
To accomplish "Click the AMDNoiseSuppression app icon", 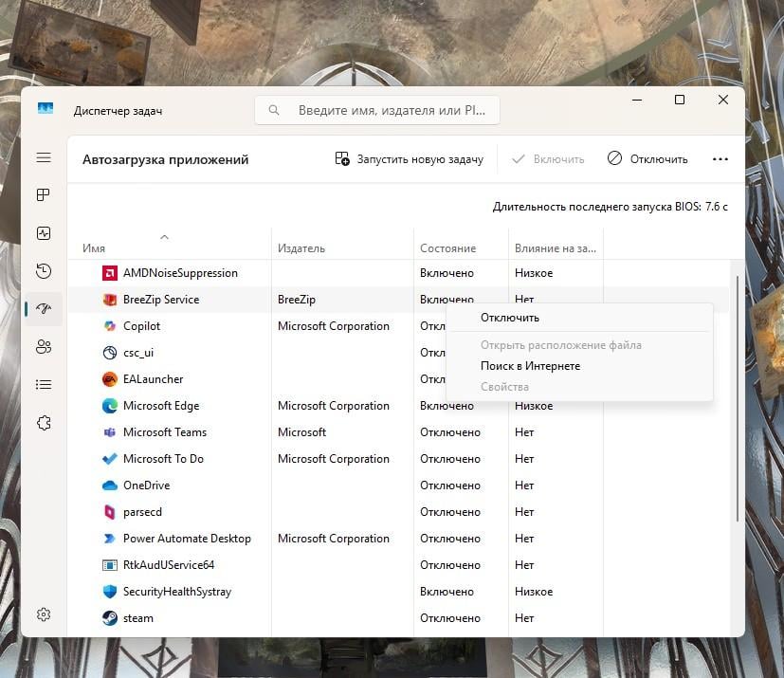I will [x=110, y=273].
